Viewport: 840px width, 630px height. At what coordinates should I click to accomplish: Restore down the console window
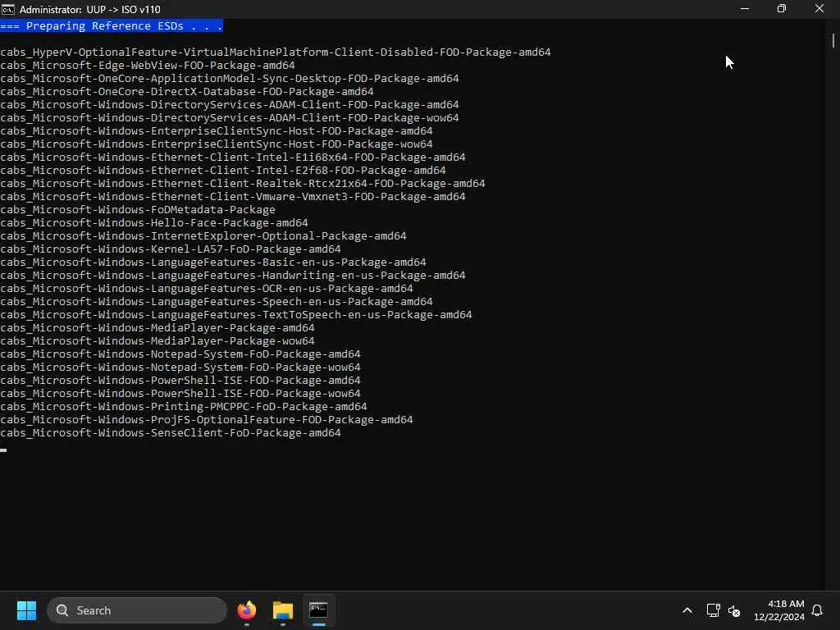782,8
